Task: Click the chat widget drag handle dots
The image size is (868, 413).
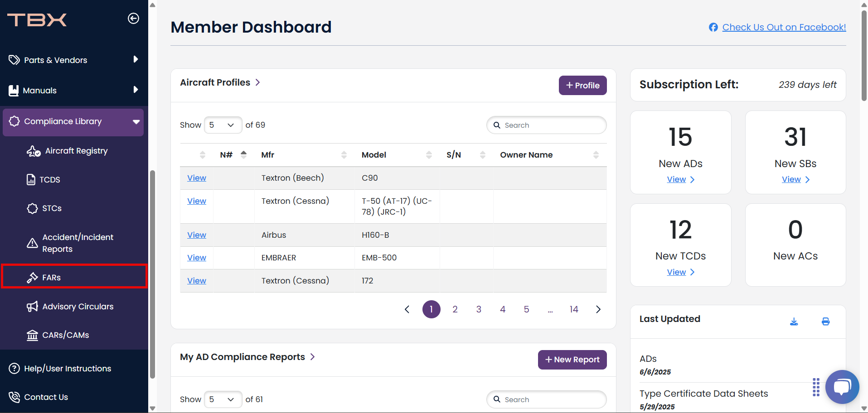Action: coord(816,387)
